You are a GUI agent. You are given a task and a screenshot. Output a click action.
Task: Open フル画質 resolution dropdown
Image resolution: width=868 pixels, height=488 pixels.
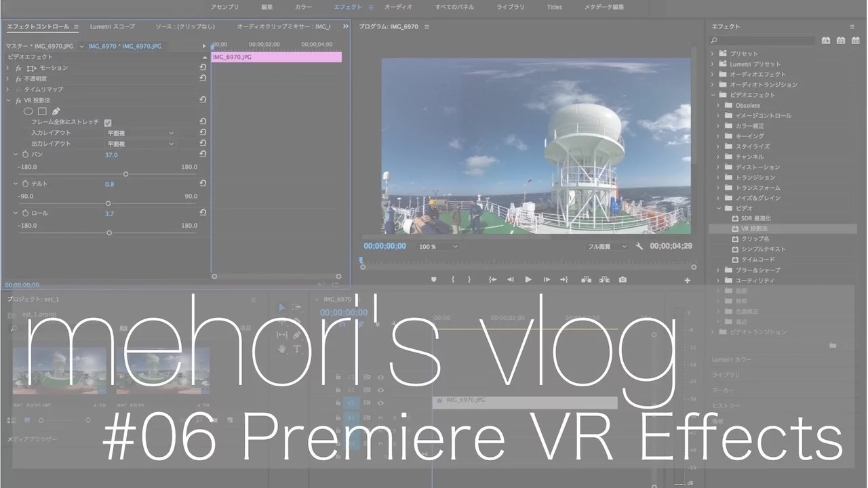607,247
